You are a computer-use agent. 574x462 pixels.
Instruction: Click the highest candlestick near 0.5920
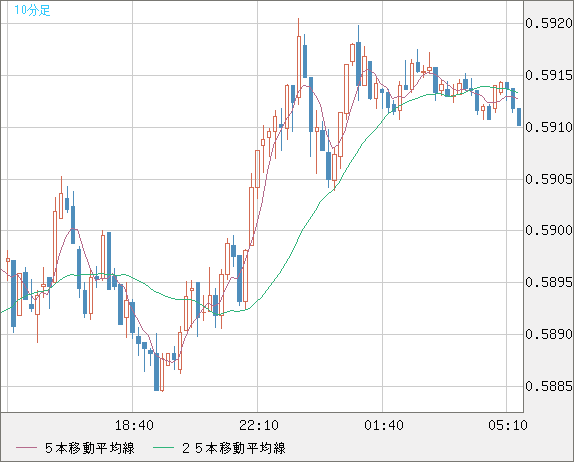click(x=299, y=62)
